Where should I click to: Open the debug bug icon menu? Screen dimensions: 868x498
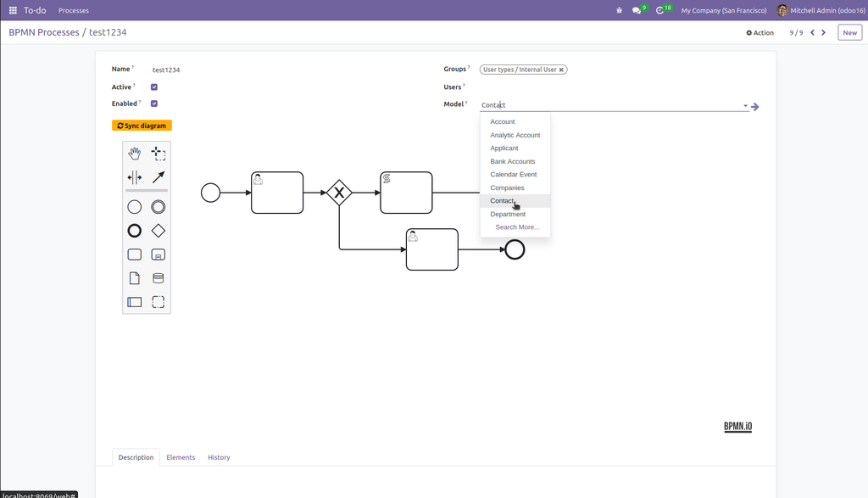click(x=619, y=10)
